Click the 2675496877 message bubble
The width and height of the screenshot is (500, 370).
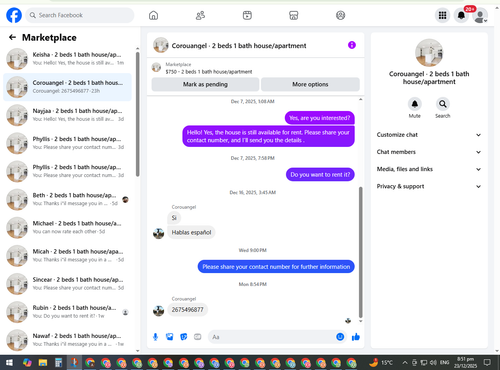[x=187, y=310]
